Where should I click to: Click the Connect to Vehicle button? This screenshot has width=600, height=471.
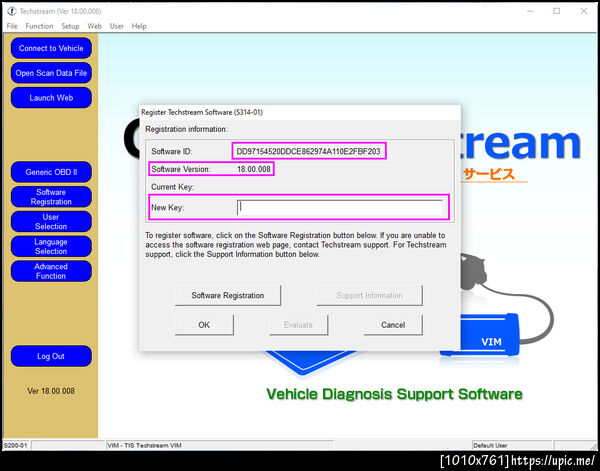tap(51, 48)
